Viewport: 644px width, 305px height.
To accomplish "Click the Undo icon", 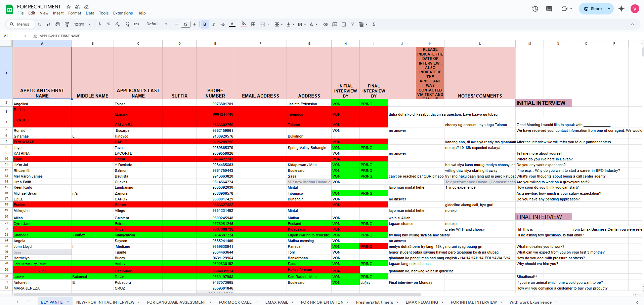I will (40, 24).
